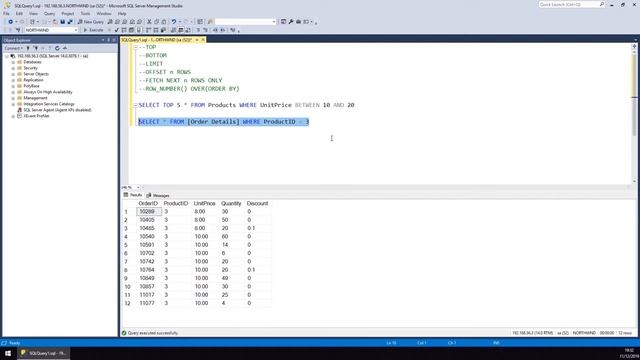Switch to the Results tab
This screenshot has height=360, width=640.
point(133,195)
